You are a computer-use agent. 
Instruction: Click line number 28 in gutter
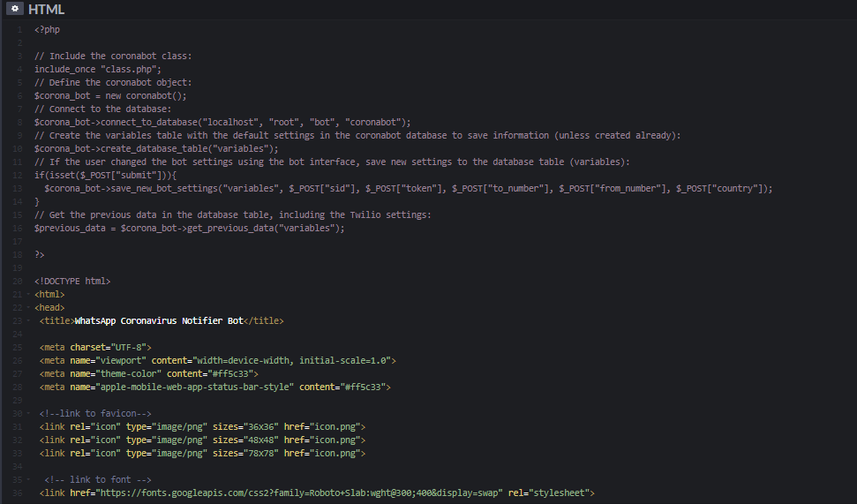[17, 387]
